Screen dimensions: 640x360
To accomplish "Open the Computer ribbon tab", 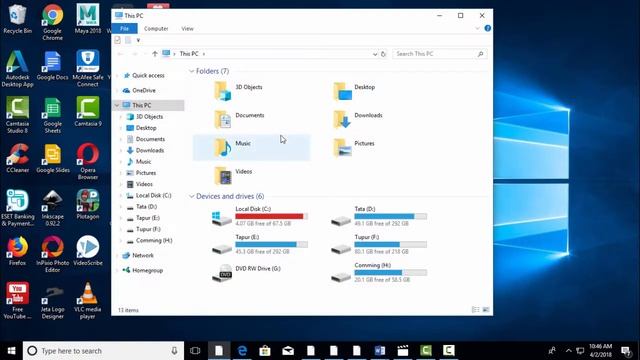I will [x=156, y=29].
